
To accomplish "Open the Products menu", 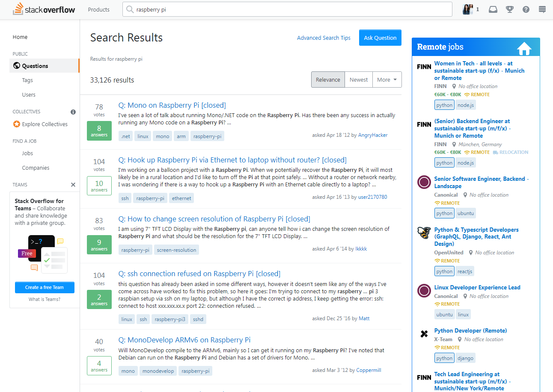I will (x=99, y=9).
